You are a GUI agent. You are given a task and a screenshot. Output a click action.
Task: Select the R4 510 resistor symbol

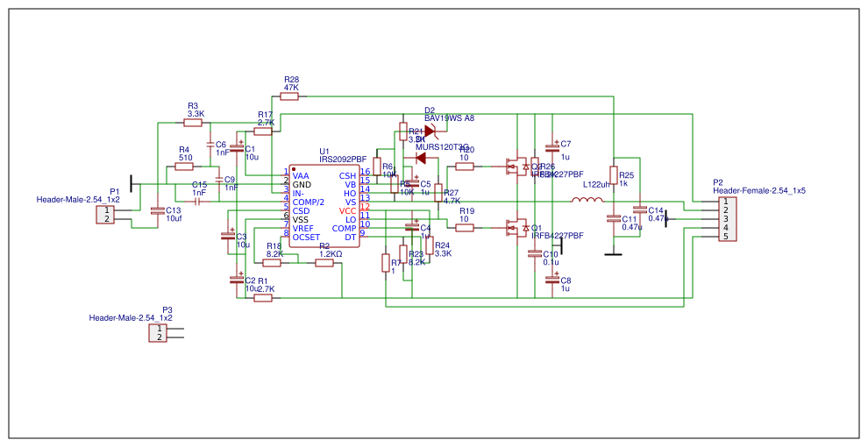pos(184,166)
